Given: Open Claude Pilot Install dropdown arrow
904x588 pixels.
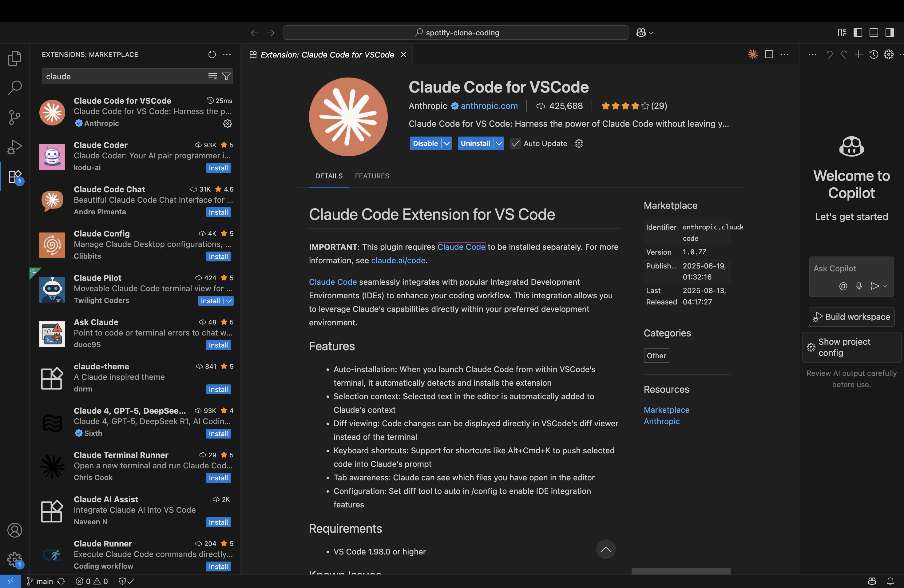Looking at the screenshot, I should tap(229, 301).
